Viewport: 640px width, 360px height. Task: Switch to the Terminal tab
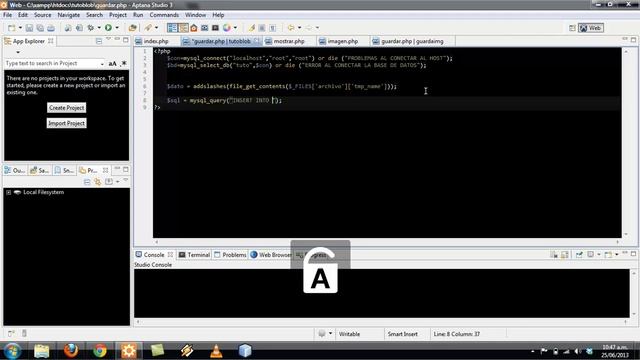194,255
